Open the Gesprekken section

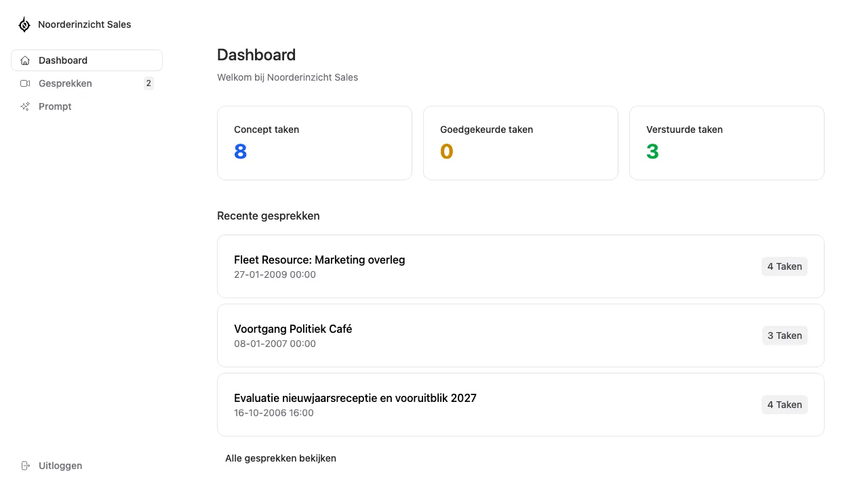tap(65, 83)
